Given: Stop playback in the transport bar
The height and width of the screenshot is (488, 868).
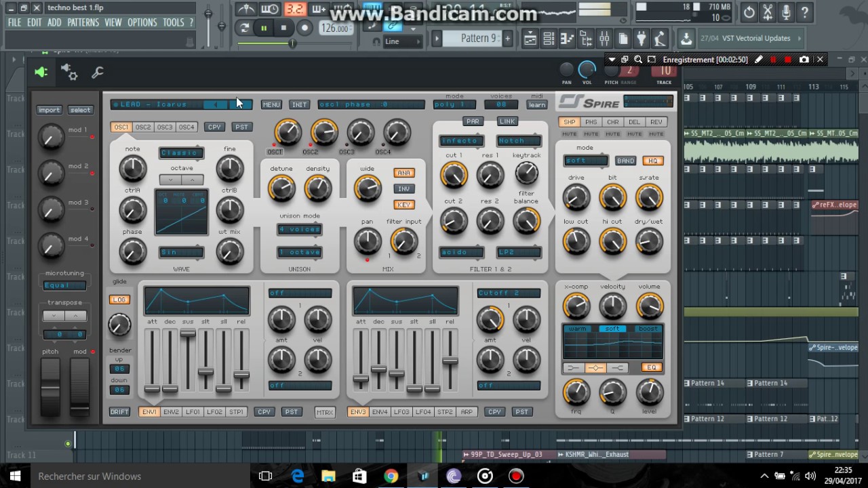Looking at the screenshot, I should pos(283,28).
